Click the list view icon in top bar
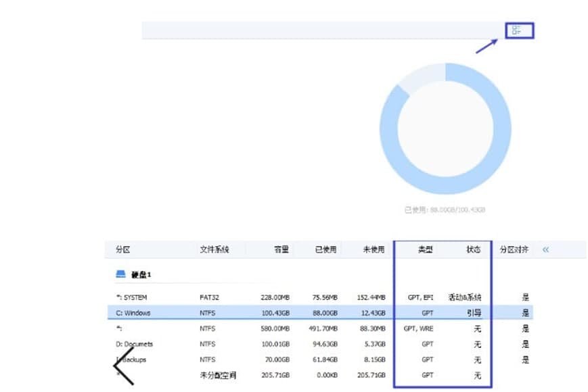This screenshot has width=588, height=392. pyautogui.click(x=516, y=30)
